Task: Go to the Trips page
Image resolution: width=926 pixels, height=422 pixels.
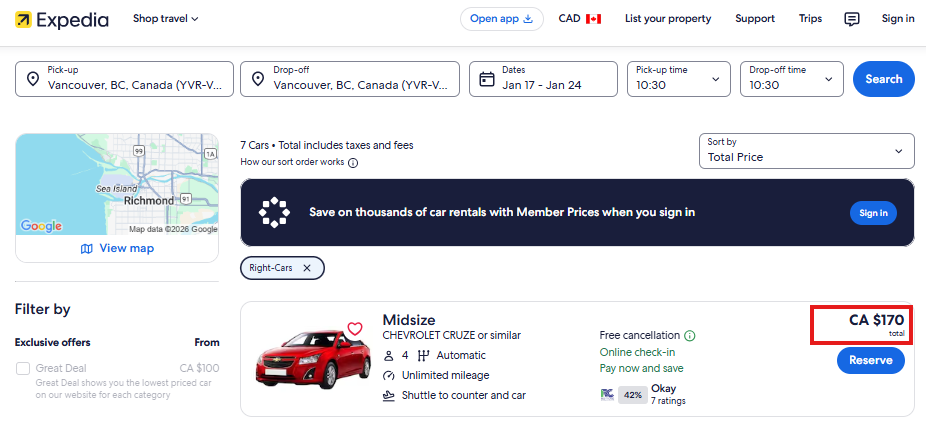Action: coord(810,19)
